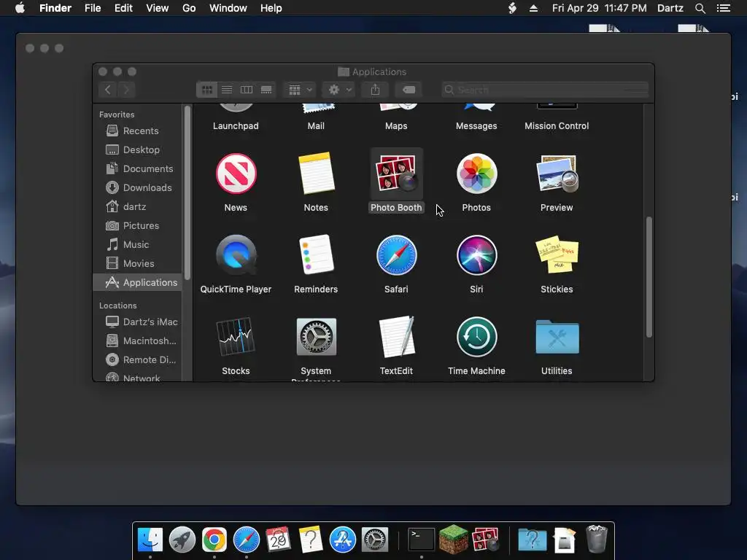The height and width of the screenshot is (560, 747).
Task: Launch Minecraft from the Dock
Action: pyautogui.click(x=454, y=540)
